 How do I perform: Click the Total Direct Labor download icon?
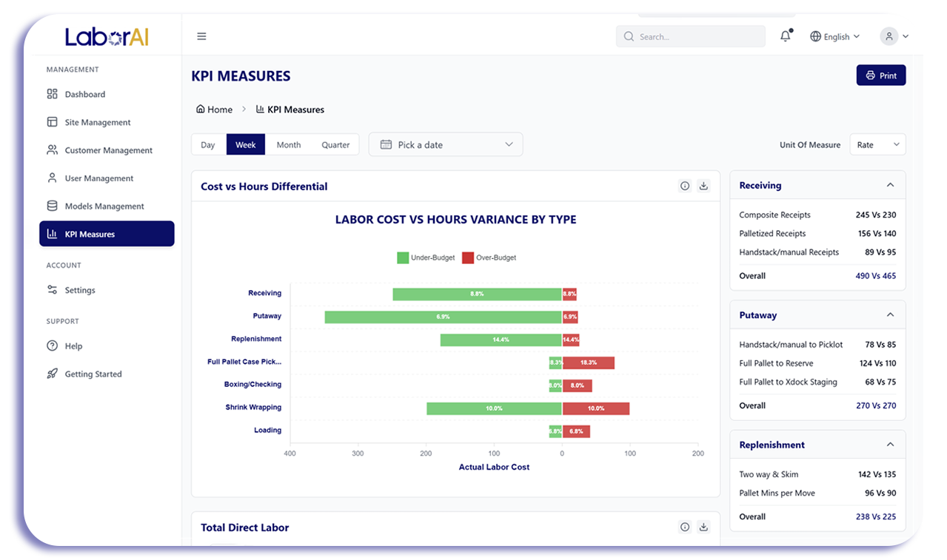click(703, 527)
